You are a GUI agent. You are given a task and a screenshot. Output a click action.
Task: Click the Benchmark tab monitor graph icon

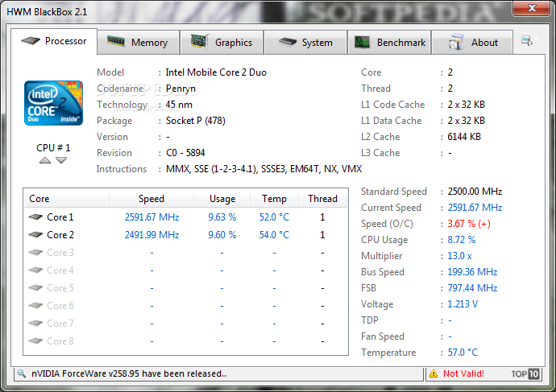[362, 43]
